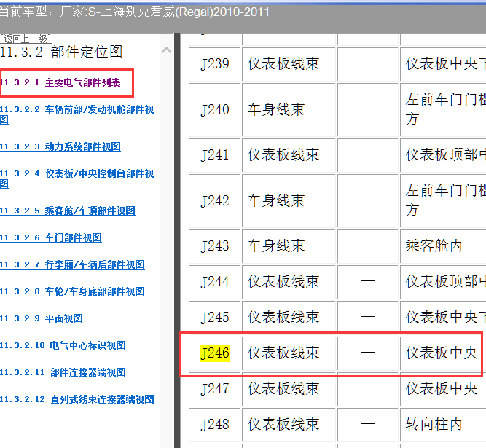
Task: Click 仪表板线束 in the J248 row
Action: click(x=283, y=424)
